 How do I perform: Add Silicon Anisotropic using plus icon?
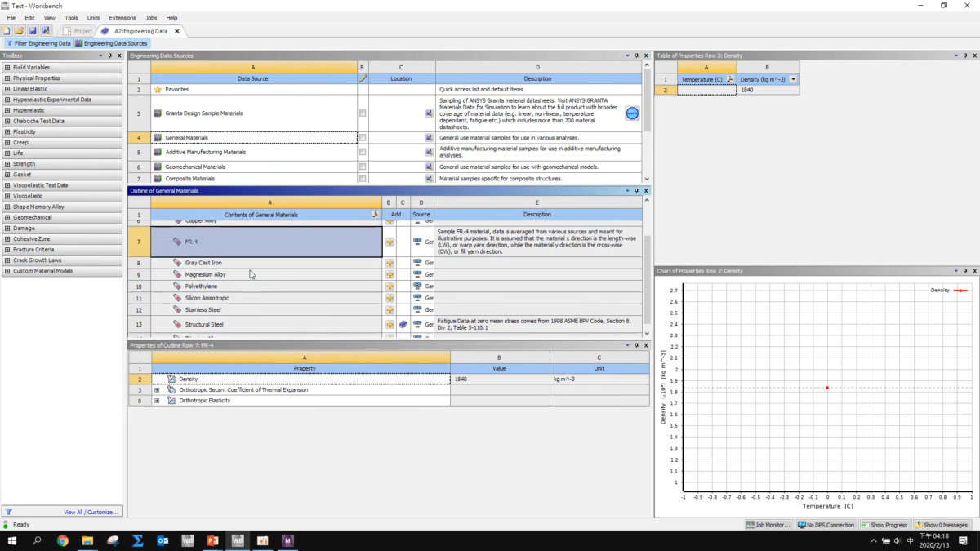pyautogui.click(x=390, y=298)
